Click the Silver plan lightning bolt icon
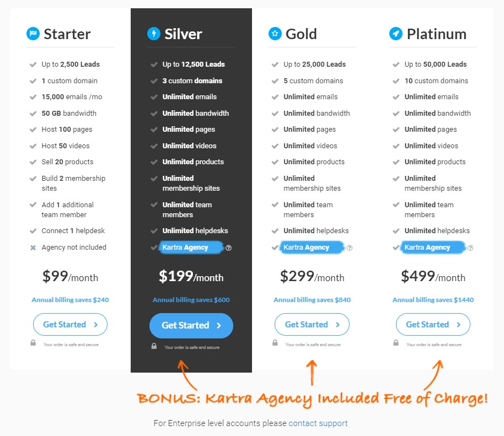The height and width of the screenshot is (436, 504). tap(154, 34)
